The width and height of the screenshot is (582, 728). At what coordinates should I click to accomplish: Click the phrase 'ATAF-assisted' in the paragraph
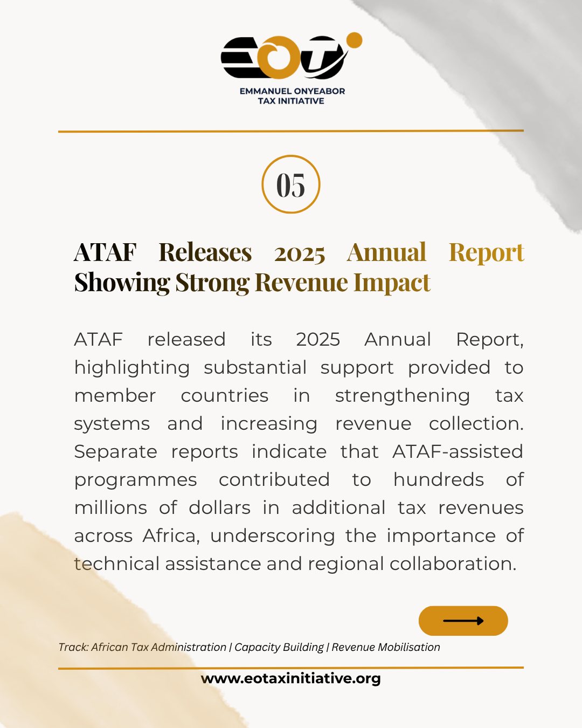pos(458,451)
